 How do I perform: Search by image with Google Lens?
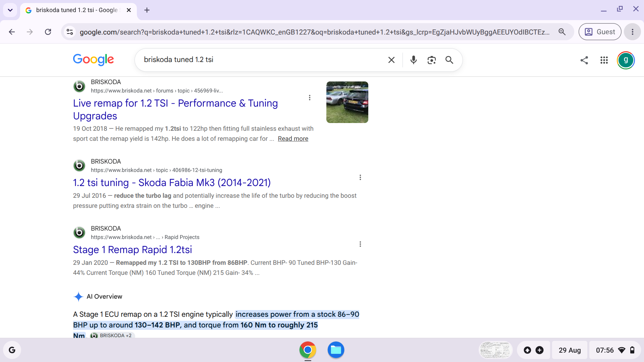(x=432, y=60)
